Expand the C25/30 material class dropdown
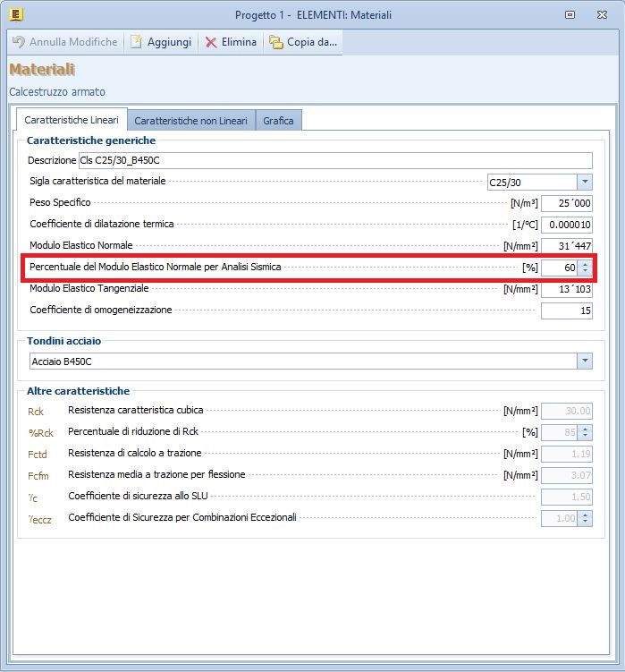625x672 pixels. 585,183
